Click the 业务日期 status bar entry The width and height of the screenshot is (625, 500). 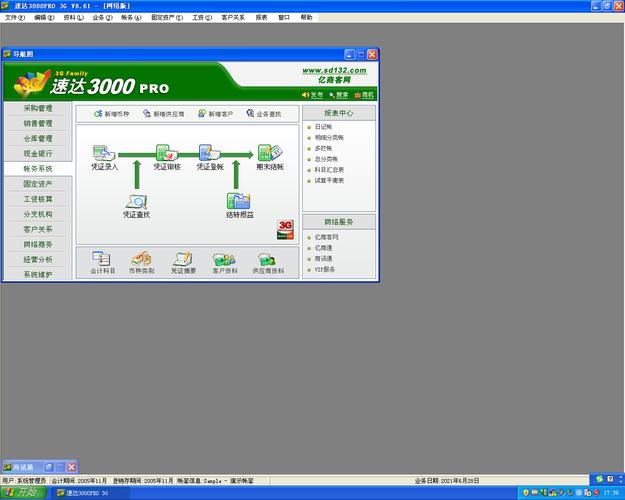tap(447, 481)
